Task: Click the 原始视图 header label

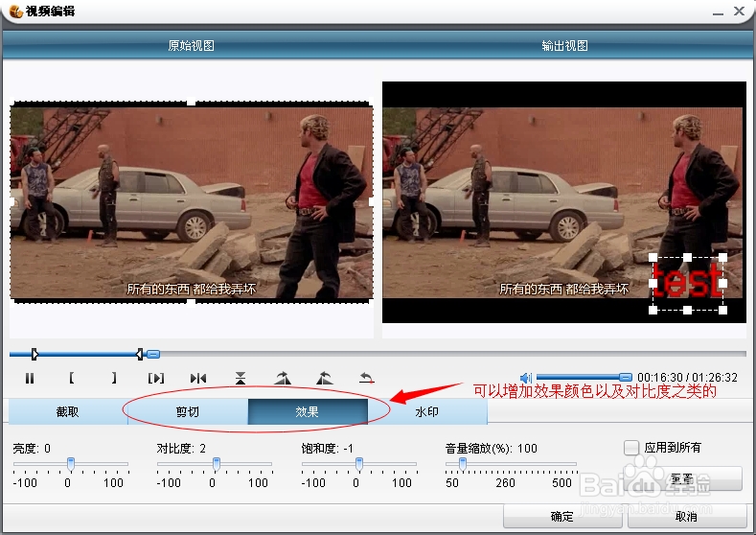Action: (191, 46)
